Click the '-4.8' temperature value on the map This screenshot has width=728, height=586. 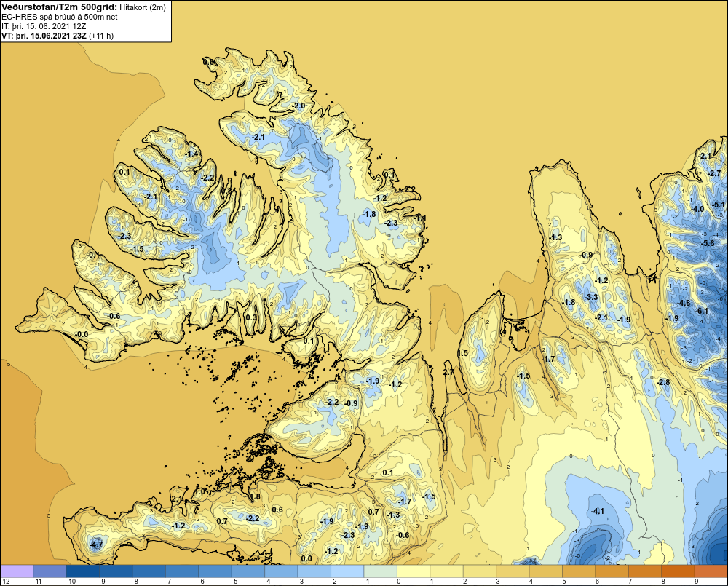click(x=684, y=303)
